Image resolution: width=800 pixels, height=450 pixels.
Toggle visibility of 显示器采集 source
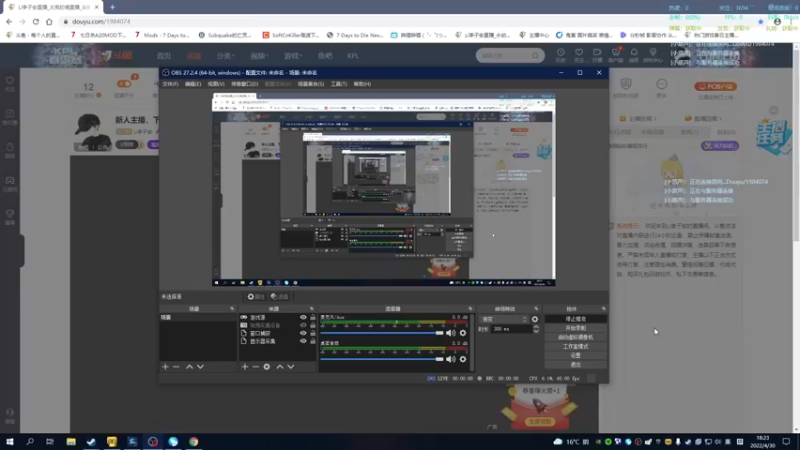click(303, 341)
